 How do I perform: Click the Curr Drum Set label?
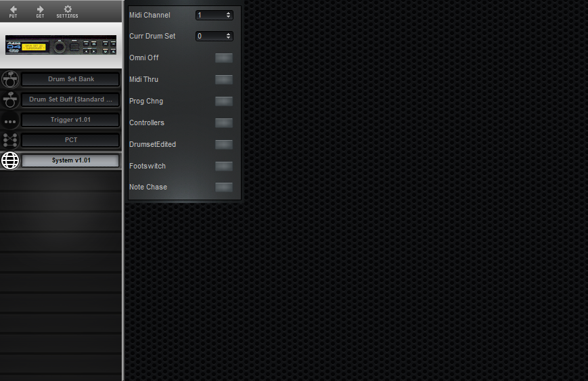(152, 36)
